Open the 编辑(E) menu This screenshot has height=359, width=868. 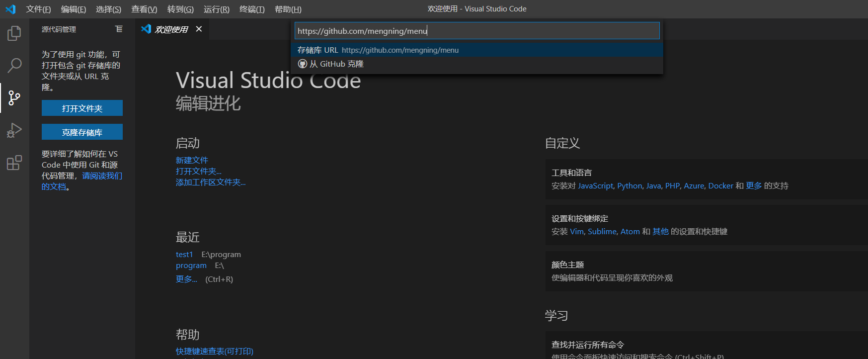tap(74, 9)
